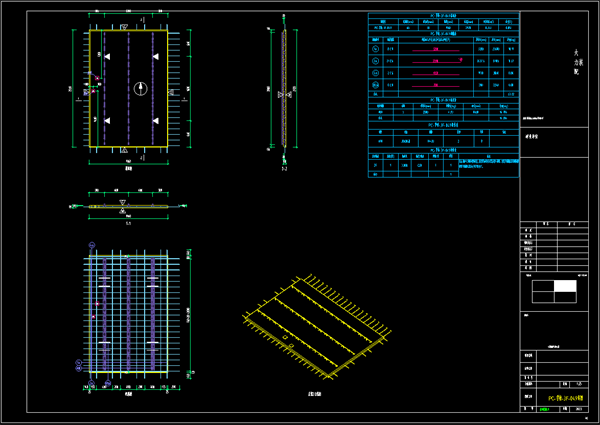600x425 pixels.
Task: Click the yellow drawing title in title block
Action: coord(565,398)
